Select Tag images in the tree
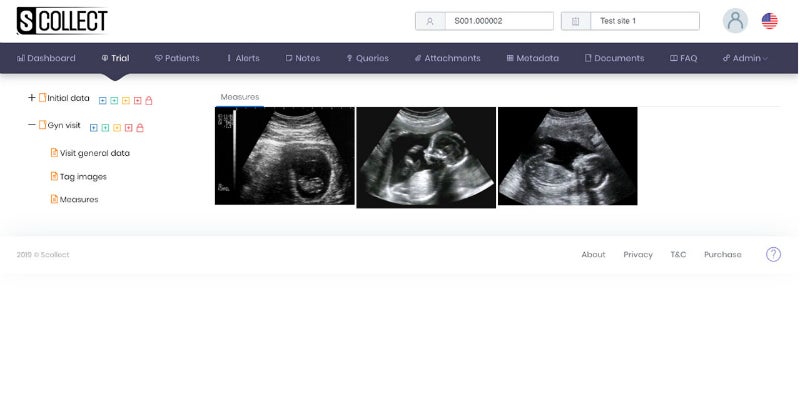Viewport: 800px width, 418px height. (83, 177)
